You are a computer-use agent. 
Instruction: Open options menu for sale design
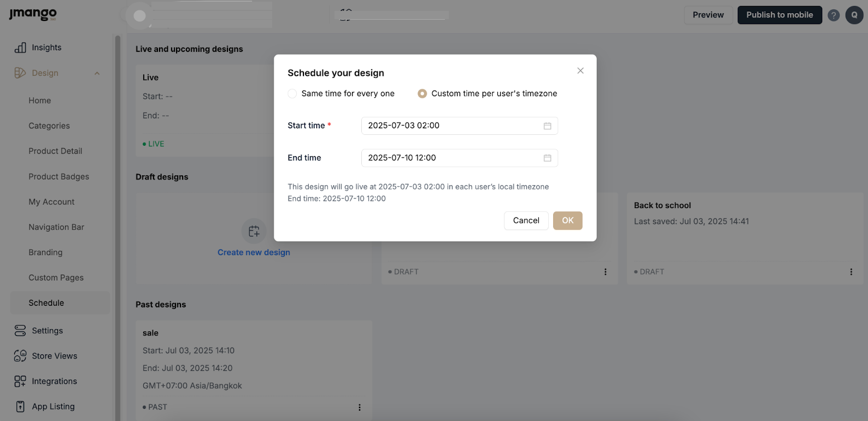coord(359,407)
